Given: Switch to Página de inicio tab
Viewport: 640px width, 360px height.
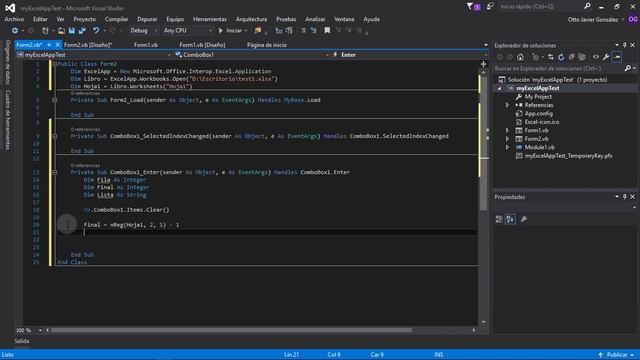Looking at the screenshot, I should coord(267,45).
